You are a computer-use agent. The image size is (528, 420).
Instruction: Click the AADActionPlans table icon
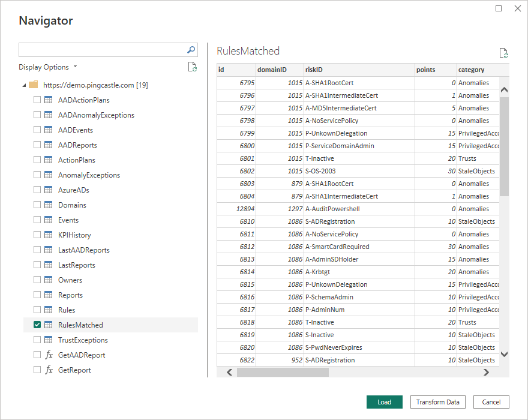[x=49, y=100]
